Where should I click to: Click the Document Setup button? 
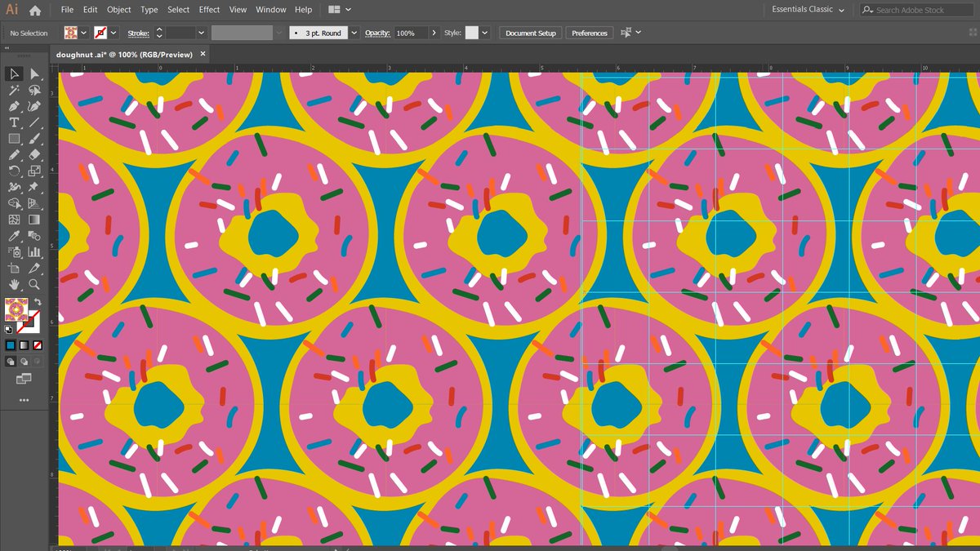click(531, 33)
